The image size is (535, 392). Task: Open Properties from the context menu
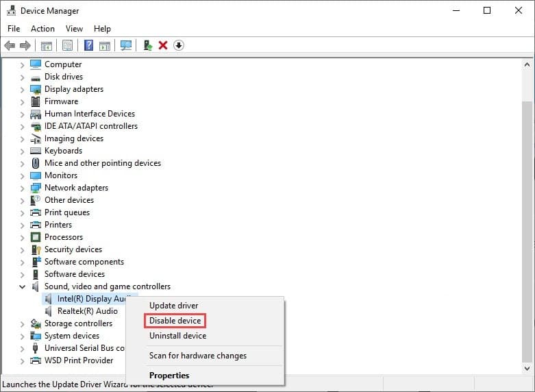[169, 375]
